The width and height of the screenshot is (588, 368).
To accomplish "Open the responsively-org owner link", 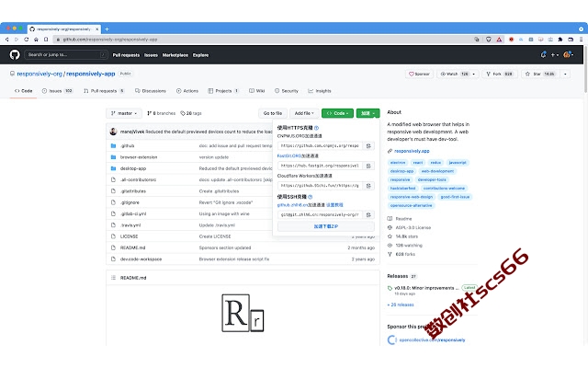I will tap(40, 74).
